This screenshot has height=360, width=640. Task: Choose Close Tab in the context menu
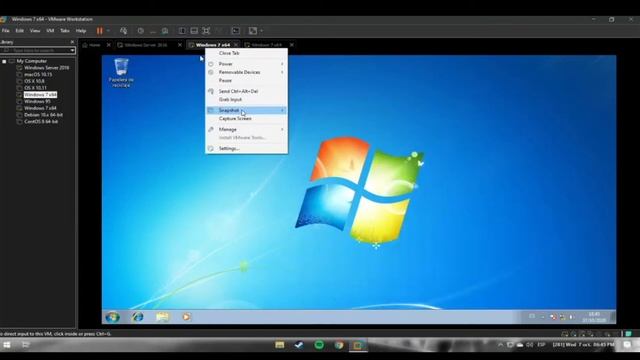(x=247, y=53)
